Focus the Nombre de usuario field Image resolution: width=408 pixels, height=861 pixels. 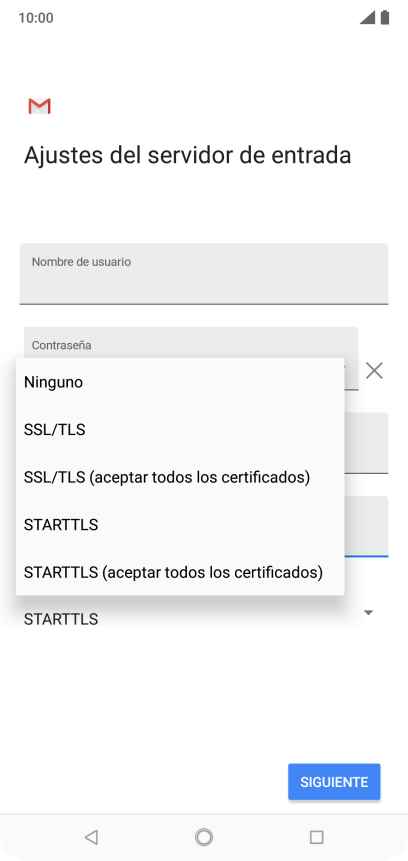point(204,273)
